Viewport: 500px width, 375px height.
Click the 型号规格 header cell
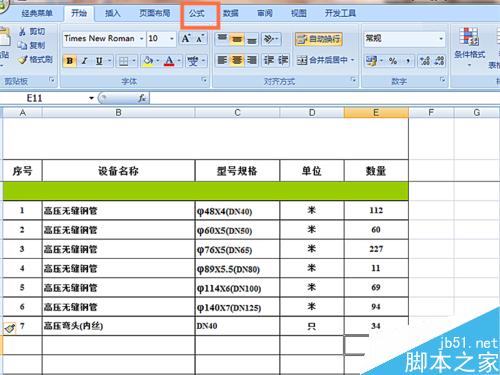pyautogui.click(x=237, y=171)
